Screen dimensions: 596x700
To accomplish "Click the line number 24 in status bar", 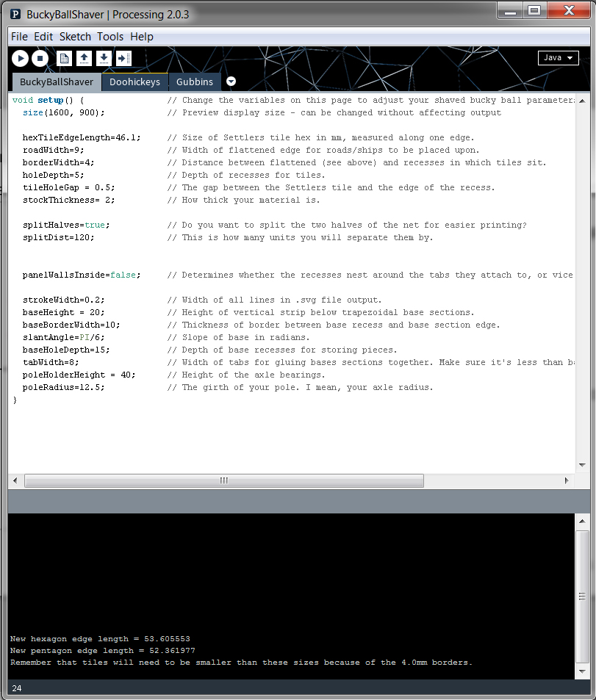I will [x=16, y=688].
